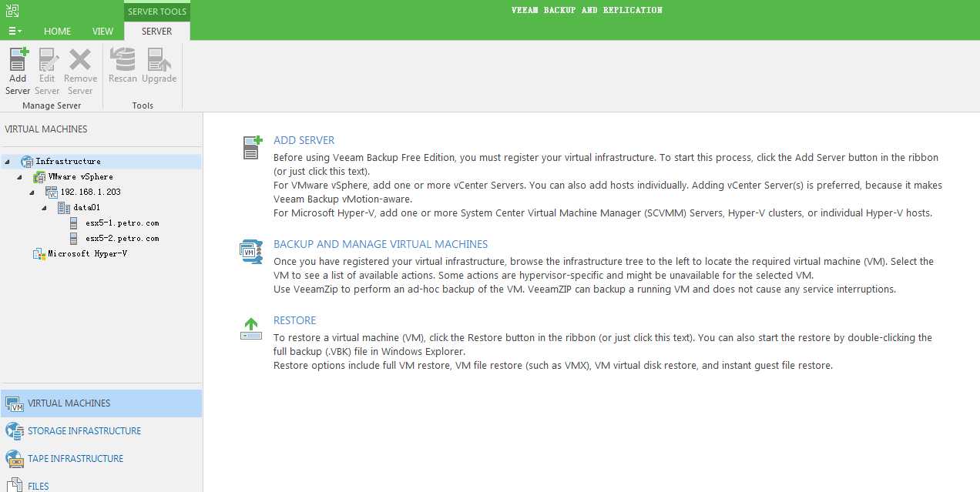The image size is (980, 492).
Task: Click the Manage Server group label
Action: (x=52, y=105)
